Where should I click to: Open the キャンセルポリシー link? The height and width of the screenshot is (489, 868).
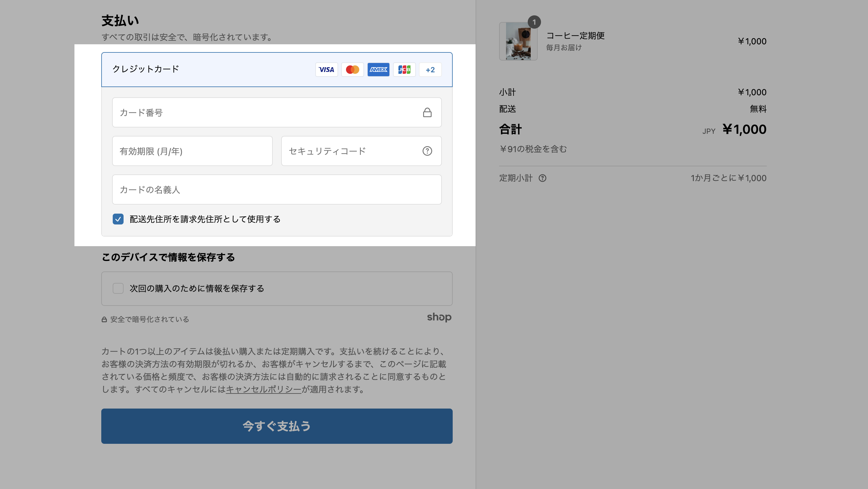[x=263, y=389]
